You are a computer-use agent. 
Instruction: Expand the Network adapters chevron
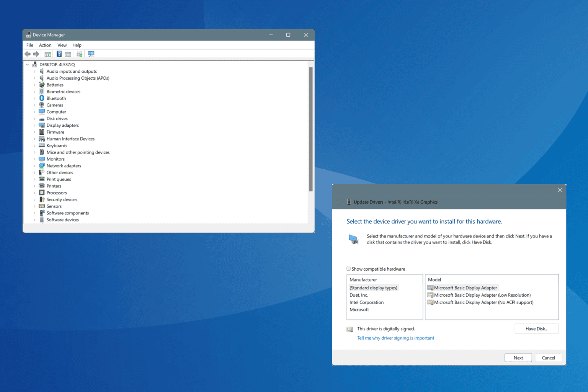click(x=34, y=166)
